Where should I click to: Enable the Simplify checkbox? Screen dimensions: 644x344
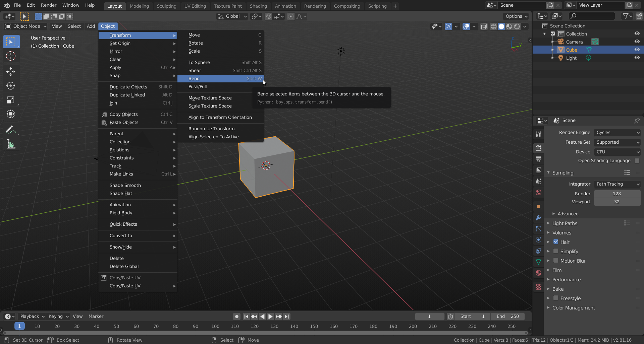click(556, 251)
